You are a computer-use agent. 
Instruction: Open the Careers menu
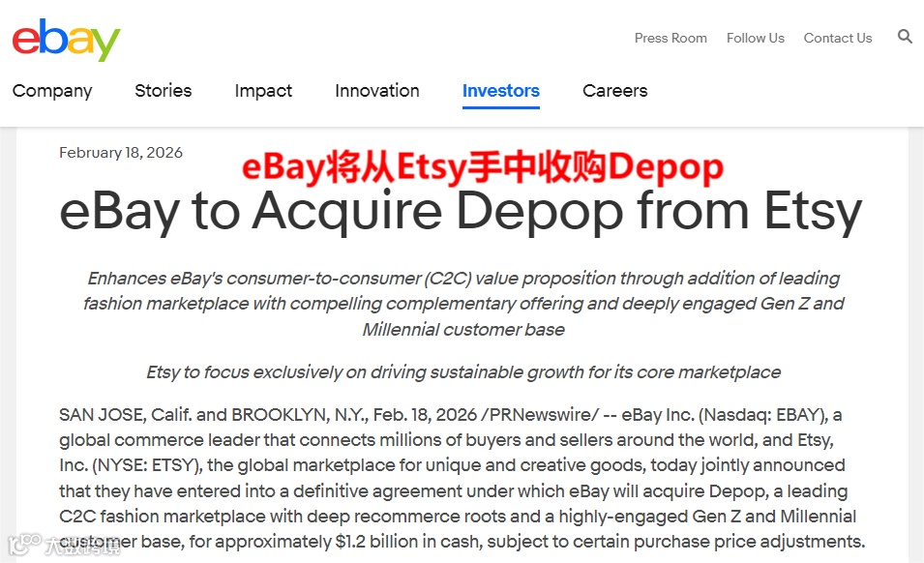click(x=614, y=91)
